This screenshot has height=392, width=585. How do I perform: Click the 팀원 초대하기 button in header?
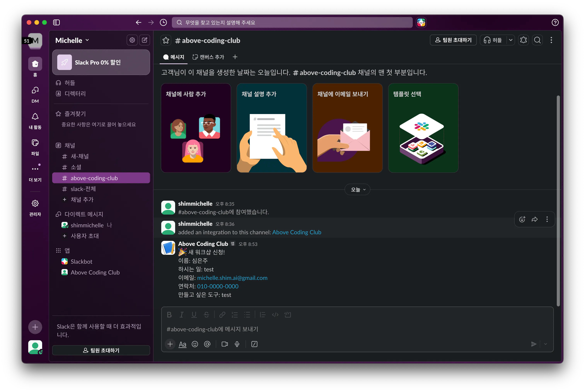[x=453, y=40]
